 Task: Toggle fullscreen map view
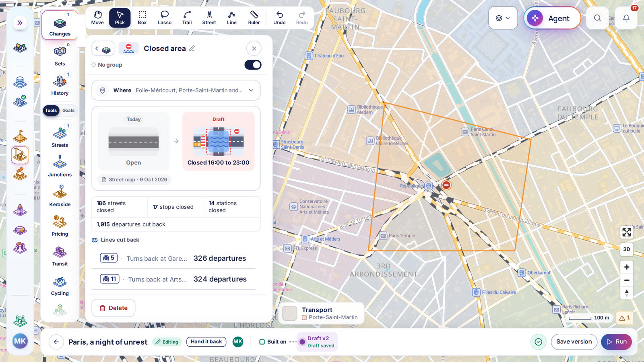pos(627,232)
